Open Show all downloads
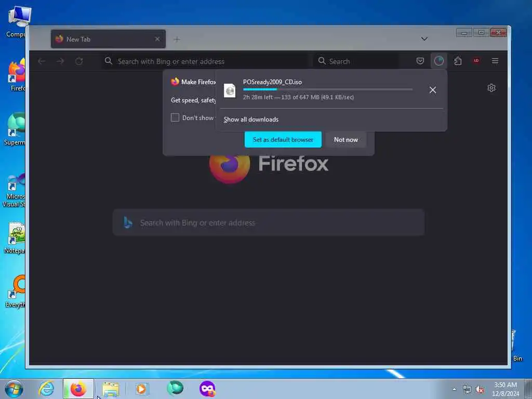The image size is (532, 399). click(x=251, y=119)
